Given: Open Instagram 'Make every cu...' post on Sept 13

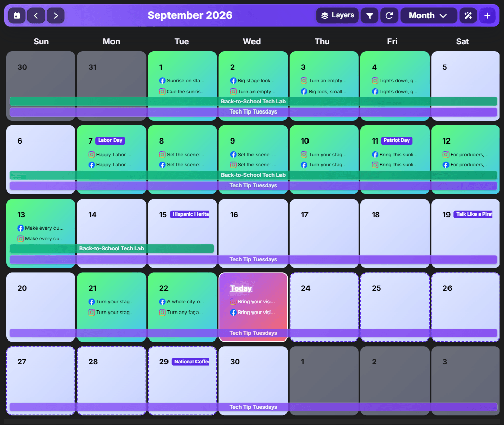Looking at the screenshot, I should tap(40, 239).
